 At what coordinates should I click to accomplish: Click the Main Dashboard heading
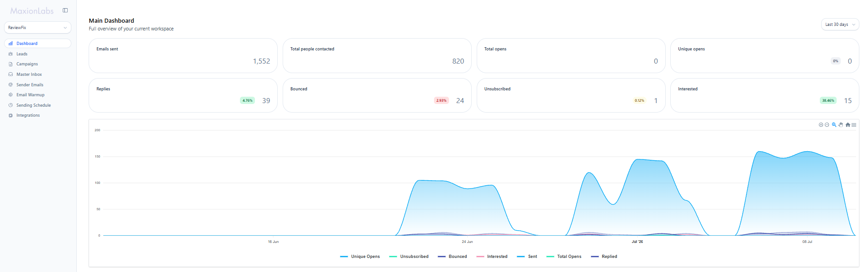111,20
